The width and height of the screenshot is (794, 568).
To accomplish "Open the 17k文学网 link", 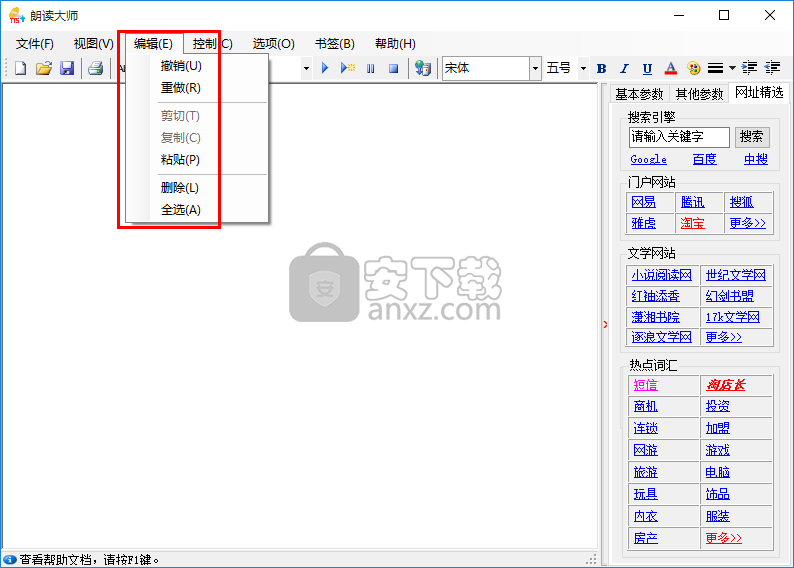I will pyautogui.click(x=733, y=317).
